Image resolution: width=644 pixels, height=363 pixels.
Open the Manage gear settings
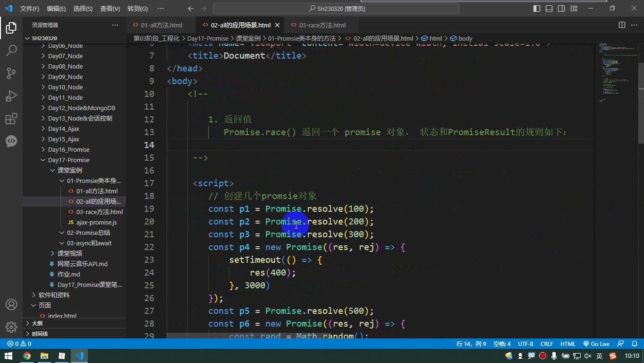pyautogui.click(x=11, y=327)
